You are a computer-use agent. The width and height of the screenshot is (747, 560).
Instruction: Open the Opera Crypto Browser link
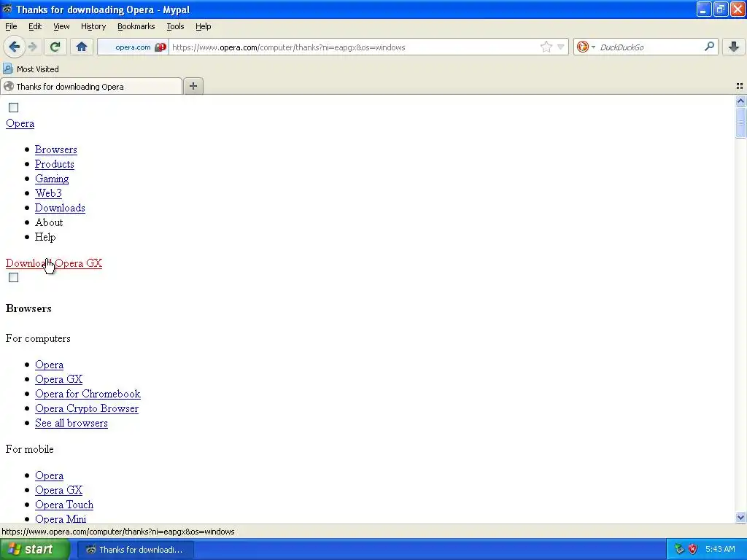(87, 408)
